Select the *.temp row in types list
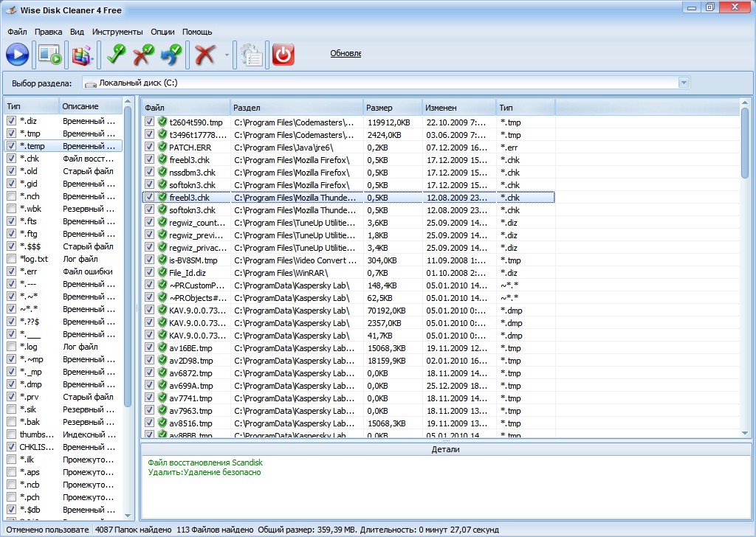The image size is (756, 537). [63, 146]
